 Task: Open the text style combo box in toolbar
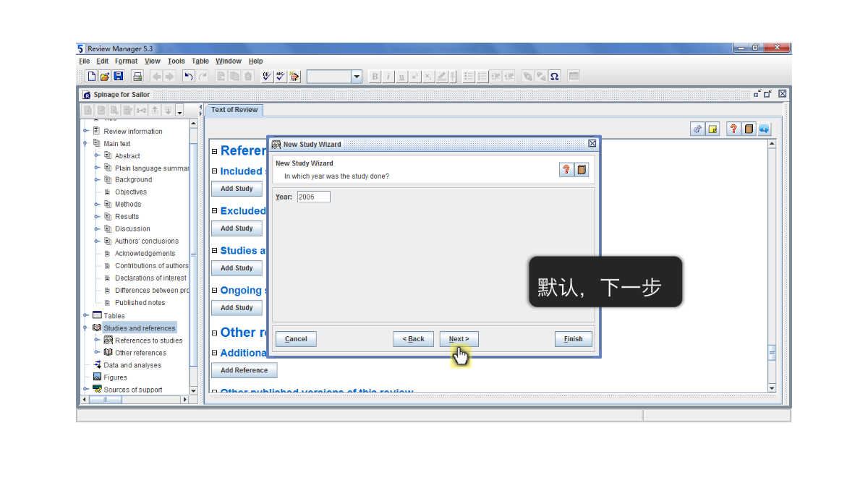click(334, 76)
